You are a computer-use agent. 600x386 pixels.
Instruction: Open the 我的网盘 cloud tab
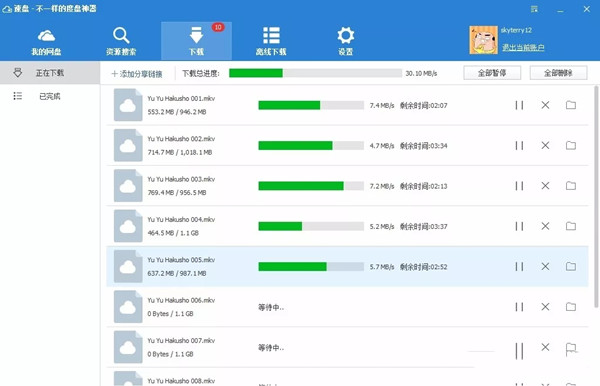(x=46, y=41)
